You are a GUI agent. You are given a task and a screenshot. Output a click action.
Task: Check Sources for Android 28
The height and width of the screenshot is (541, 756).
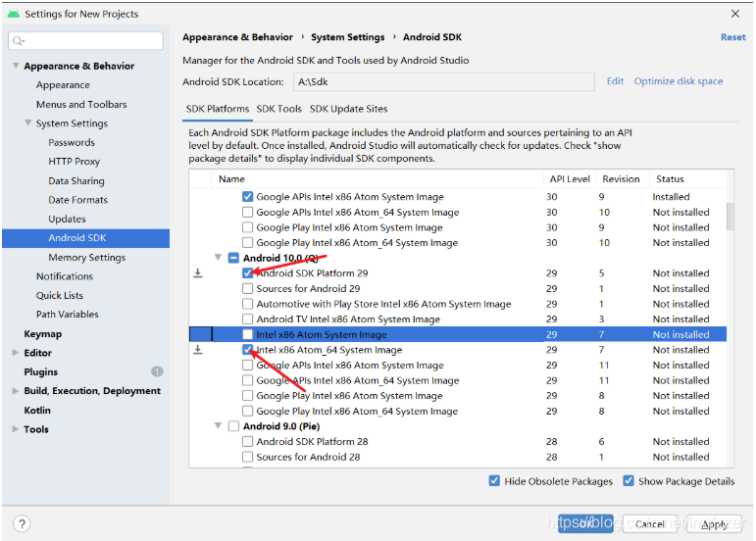click(x=247, y=457)
